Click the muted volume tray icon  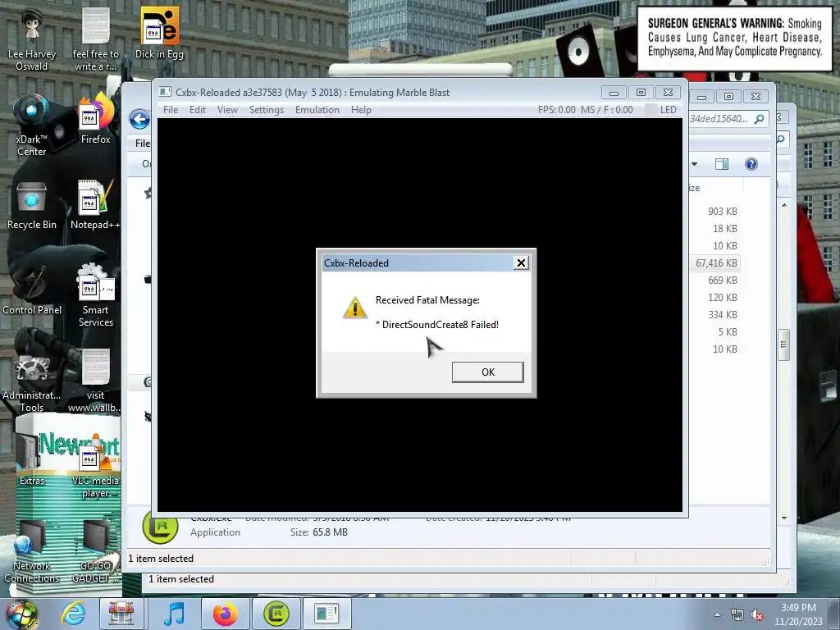756,614
